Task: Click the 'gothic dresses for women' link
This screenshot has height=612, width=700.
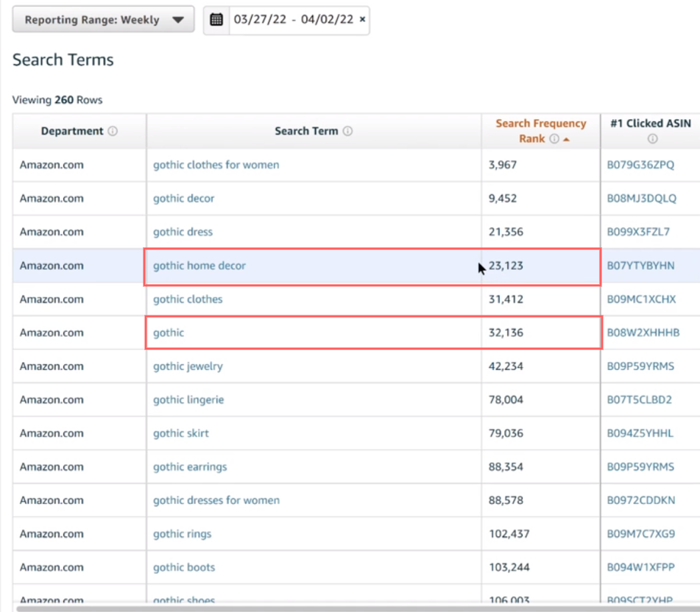Action: (x=216, y=500)
